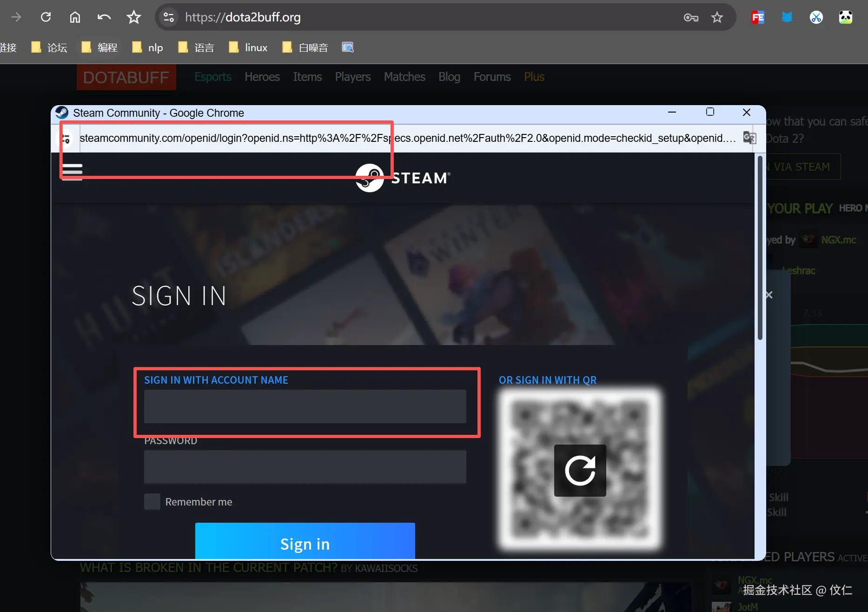The image size is (868, 612).
Task: Click the Steam popup vertical scrollbar
Action: tap(760, 248)
